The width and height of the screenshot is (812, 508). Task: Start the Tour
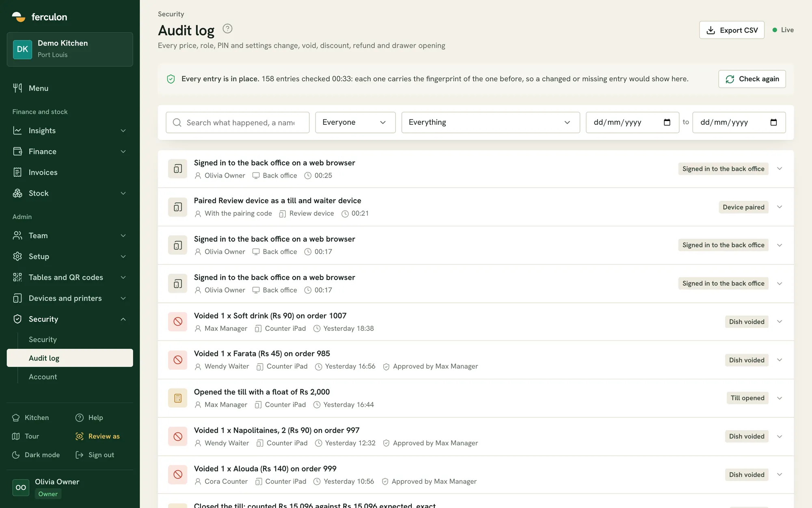click(26, 436)
